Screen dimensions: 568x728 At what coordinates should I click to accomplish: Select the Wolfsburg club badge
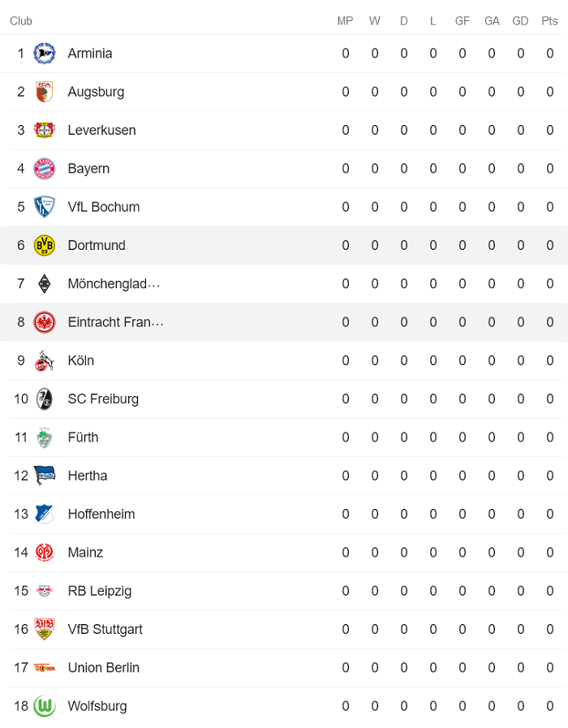(45, 706)
